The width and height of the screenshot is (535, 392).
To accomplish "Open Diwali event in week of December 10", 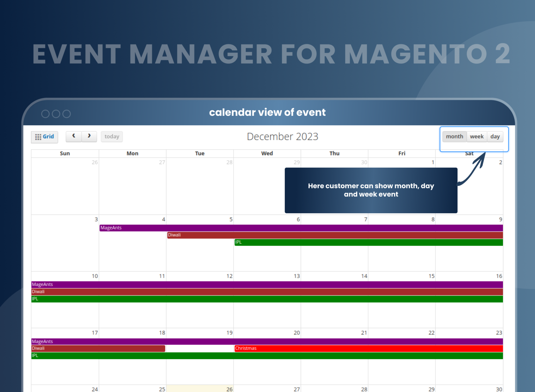I will pyautogui.click(x=267, y=292).
